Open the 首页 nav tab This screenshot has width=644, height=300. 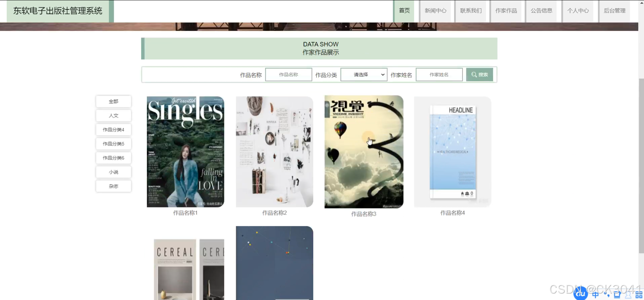pos(404,11)
